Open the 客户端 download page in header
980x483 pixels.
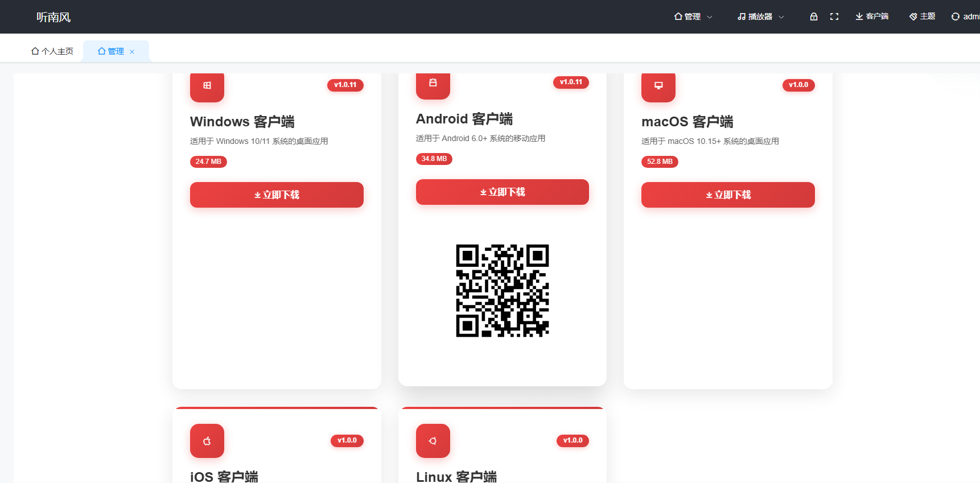pos(872,16)
